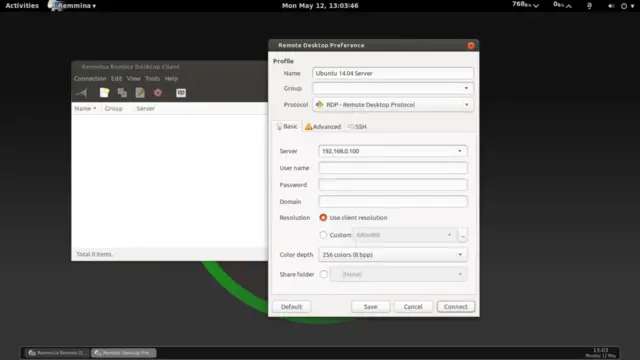Open the Connection menu
Image resolution: width=640 pixels, height=360 pixels.
point(90,78)
